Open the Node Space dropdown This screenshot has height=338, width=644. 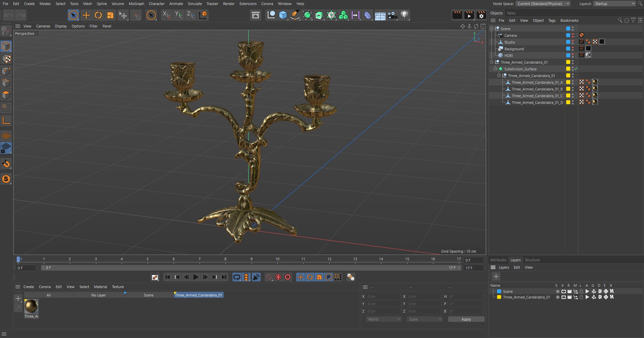click(543, 4)
